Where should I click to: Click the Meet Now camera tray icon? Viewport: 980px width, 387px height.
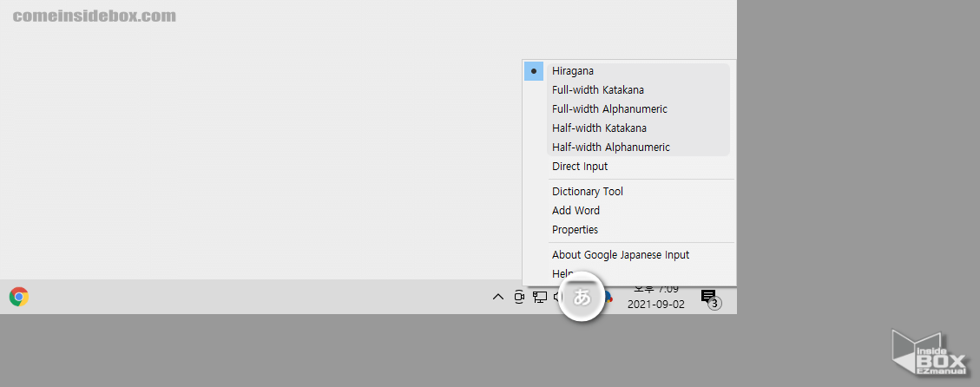(519, 297)
